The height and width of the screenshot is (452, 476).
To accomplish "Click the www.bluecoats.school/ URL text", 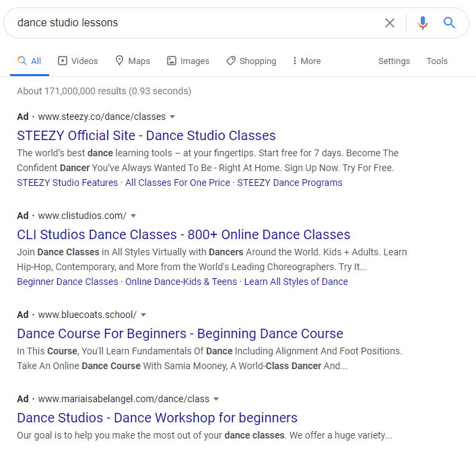I will (x=88, y=315).
